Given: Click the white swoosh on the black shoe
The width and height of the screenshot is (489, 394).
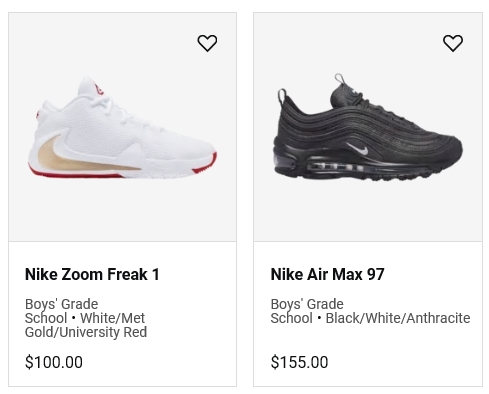Looking at the screenshot, I should (359, 148).
